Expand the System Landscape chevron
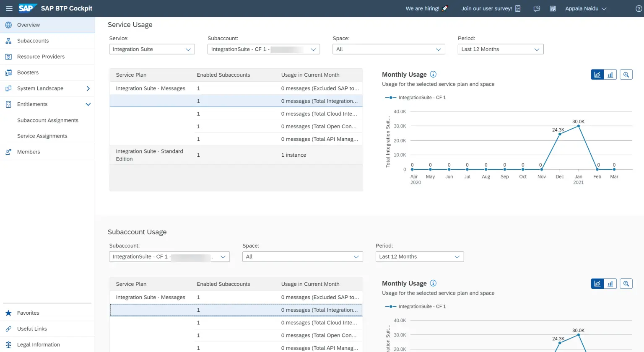The width and height of the screenshot is (644, 352). [x=88, y=88]
